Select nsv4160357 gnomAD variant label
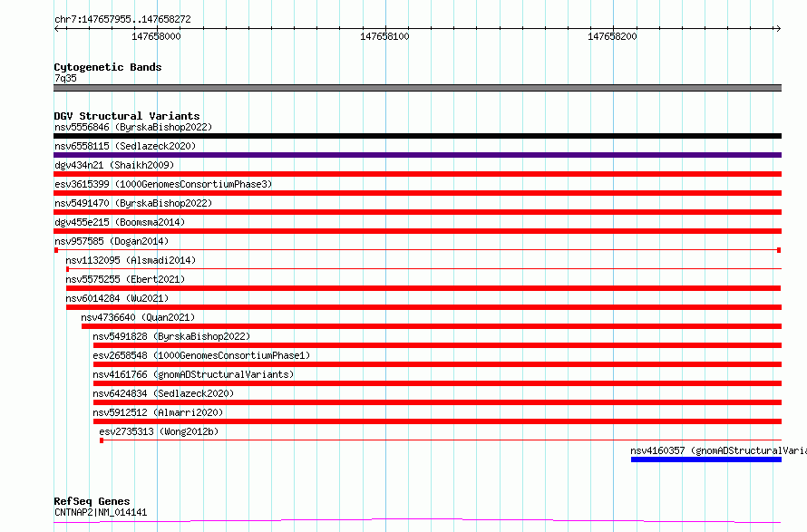The height and width of the screenshot is (532, 807). tap(718, 450)
